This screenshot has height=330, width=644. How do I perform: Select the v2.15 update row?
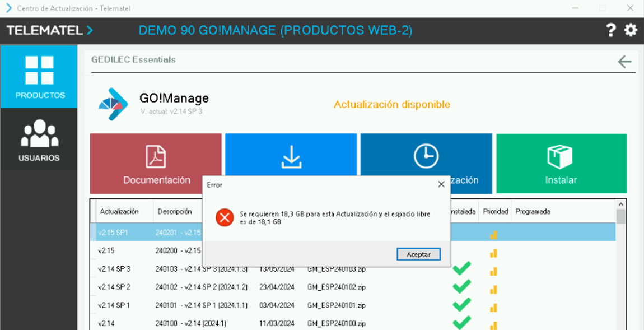353,250
